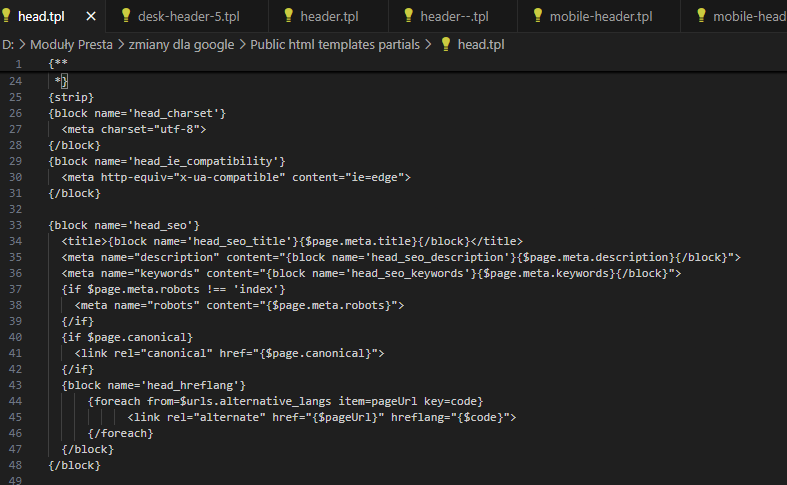Close the head.tpl tab
The image size is (787, 485).
(x=91, y=17)
